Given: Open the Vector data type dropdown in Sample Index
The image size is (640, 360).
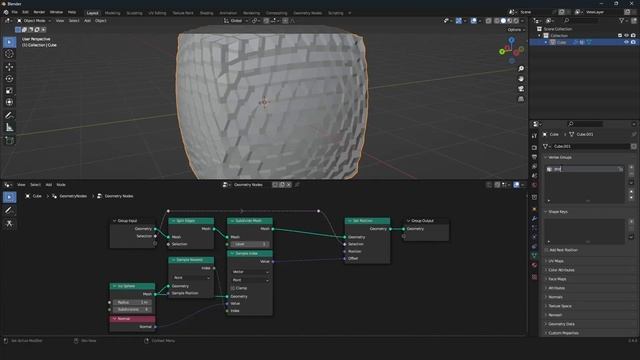Looking at the screenshot, I should 250,272.
